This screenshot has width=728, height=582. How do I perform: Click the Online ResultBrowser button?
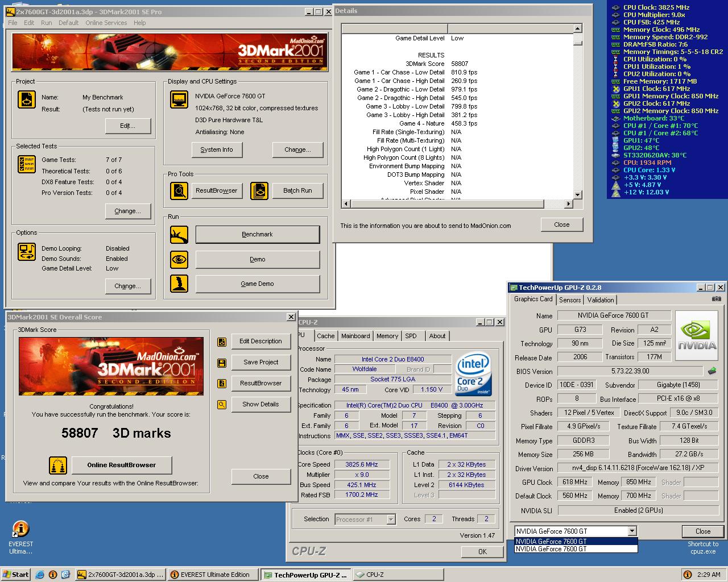click(x=121, y=465)
